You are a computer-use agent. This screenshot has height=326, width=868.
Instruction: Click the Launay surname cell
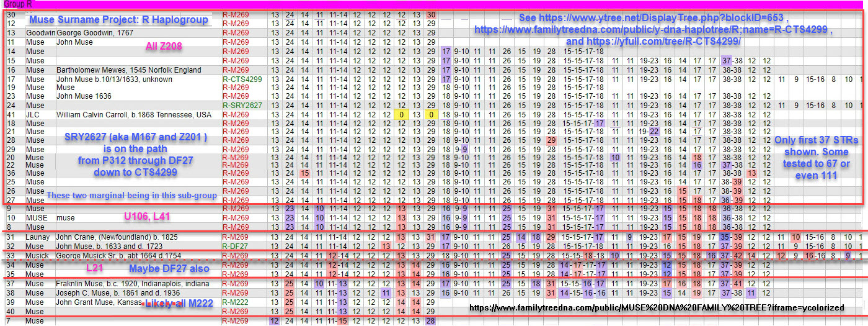click(x=37, y=237)
